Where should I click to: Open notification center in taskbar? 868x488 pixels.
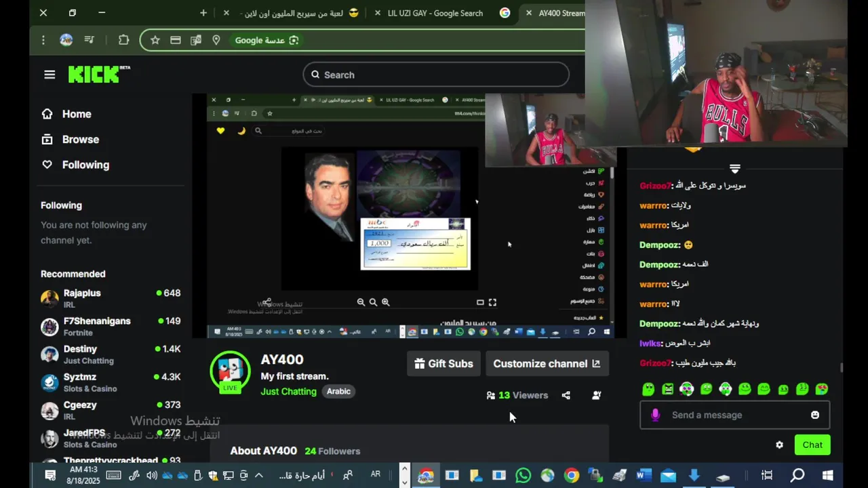pyautogui.click(x=50, y=475)
